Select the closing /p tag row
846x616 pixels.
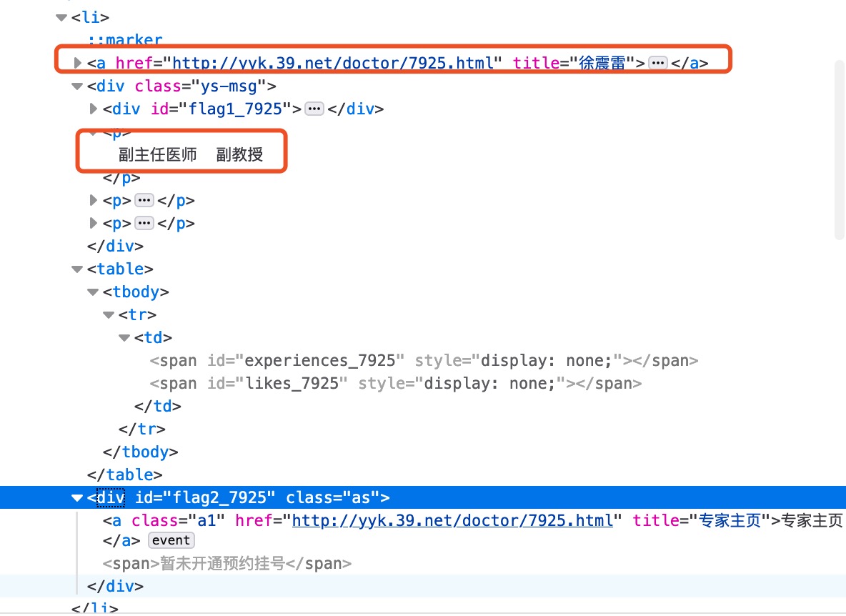(121, 178)
